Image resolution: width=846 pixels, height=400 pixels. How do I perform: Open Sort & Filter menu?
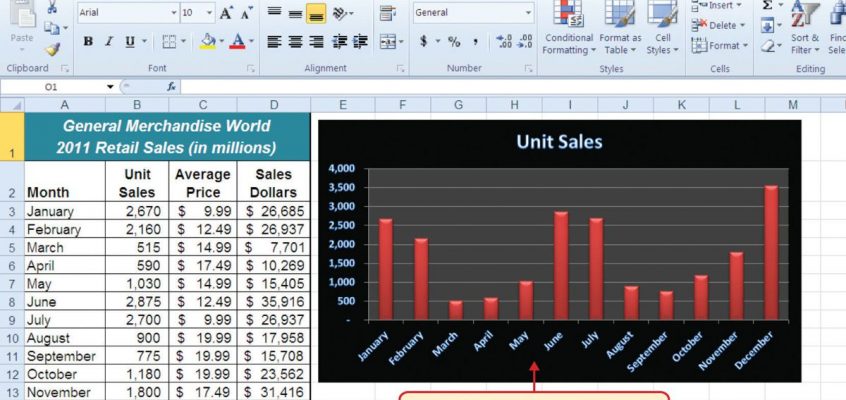tap(805, 27)
